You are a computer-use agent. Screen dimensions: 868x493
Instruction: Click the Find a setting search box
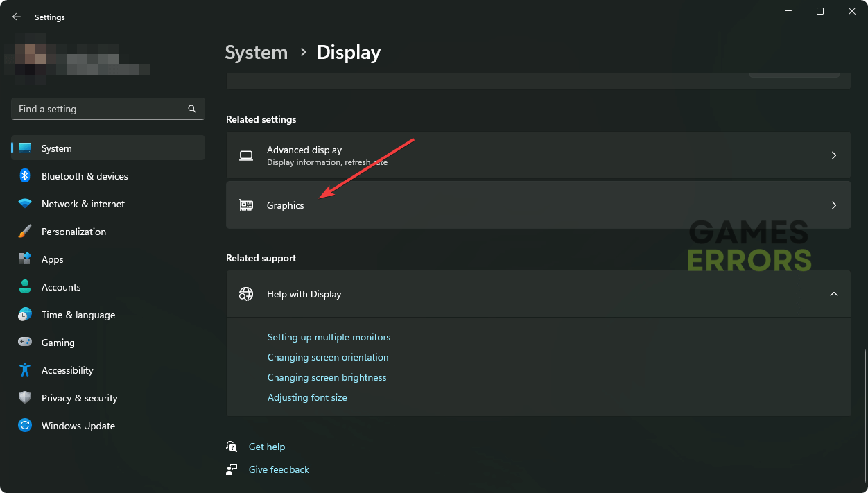point(101,109)
